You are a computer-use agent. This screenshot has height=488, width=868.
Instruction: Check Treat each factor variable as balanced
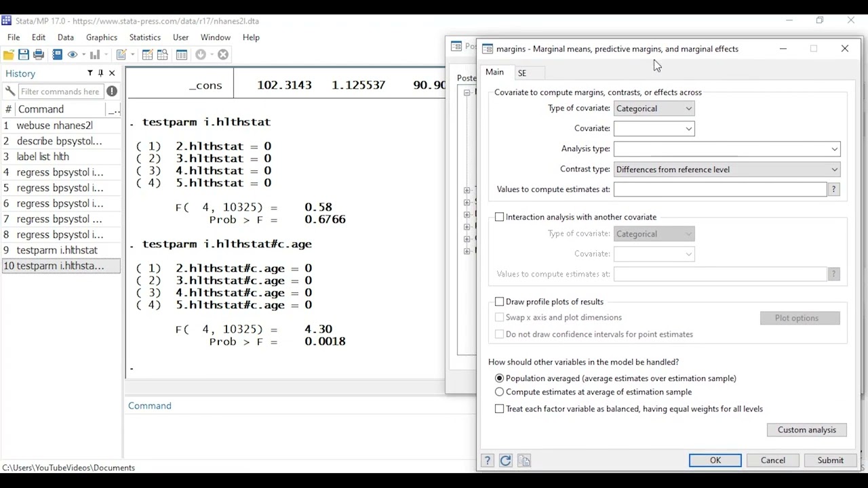pyautogui.click(x=500, y=409)
